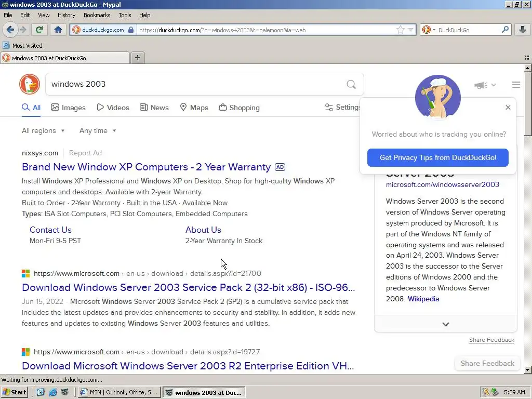The width and height of the screenshot is (532, 399).
Task: Open the Wikipedia link in info panel
Action: [423, 299]
